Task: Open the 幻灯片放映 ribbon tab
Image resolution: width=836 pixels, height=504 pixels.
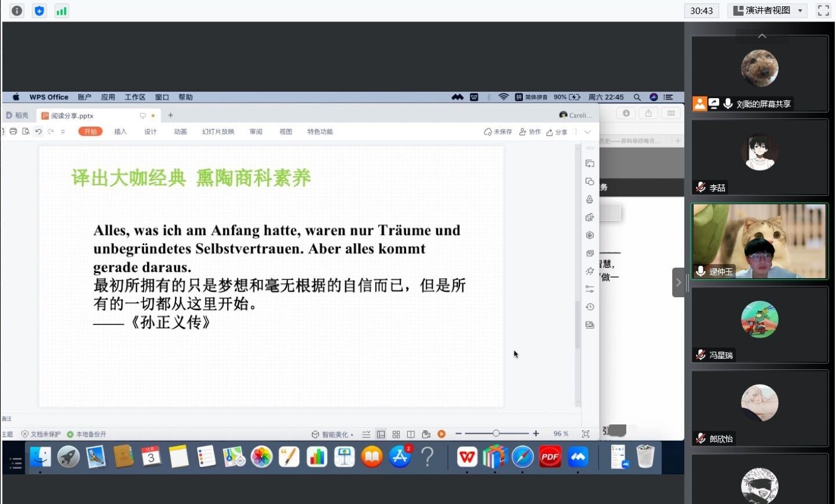Action: (x=218, y=132)
